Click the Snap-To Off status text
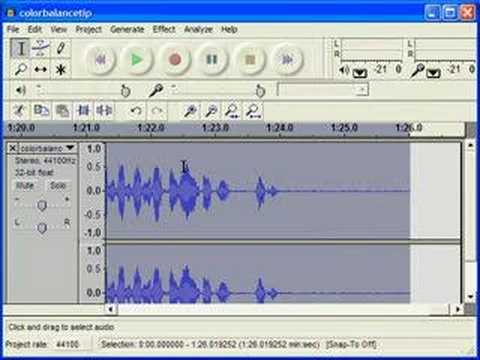Image resolution: width=480 pixels, height=360 pixels. 351,344
